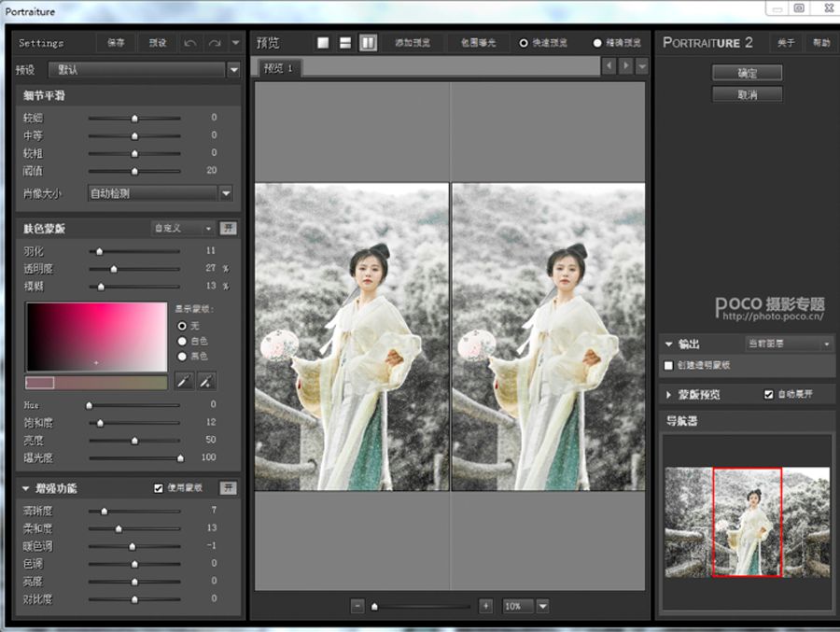
Task: Open preview tabs list dropdown arrow
Action: (642, 66)
